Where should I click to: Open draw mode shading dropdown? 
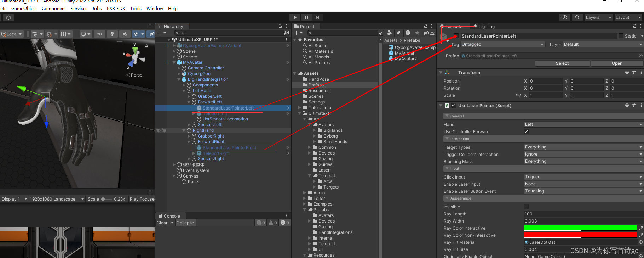85,34
